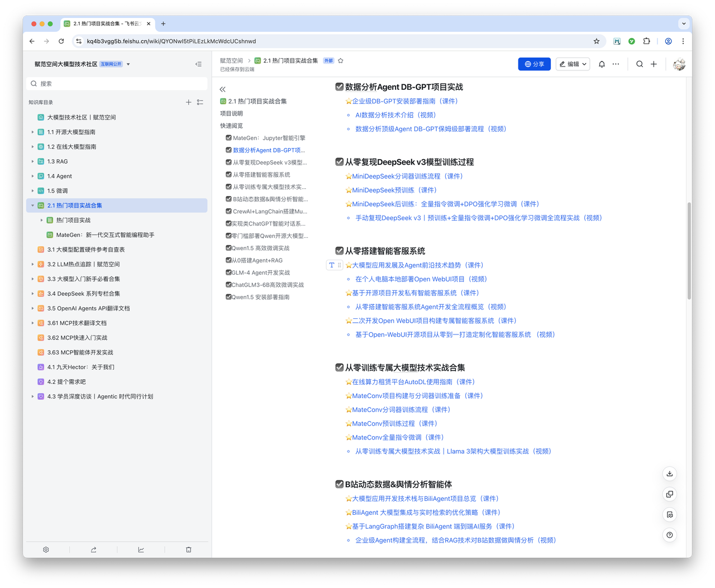Expand the 1.4 Agent tree node
The image size is (715, 588).
point(32,176)
